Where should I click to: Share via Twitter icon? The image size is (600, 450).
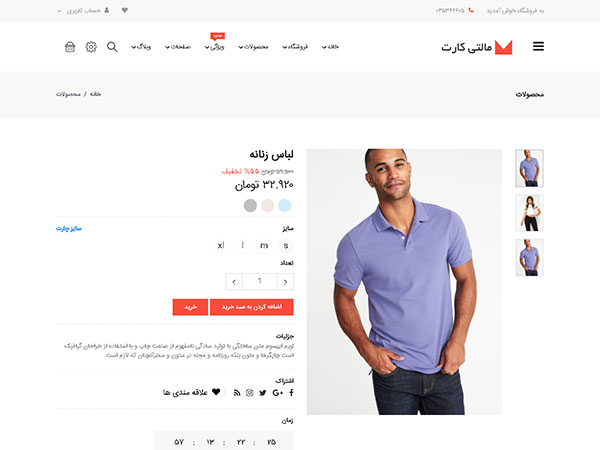[262, 393]
